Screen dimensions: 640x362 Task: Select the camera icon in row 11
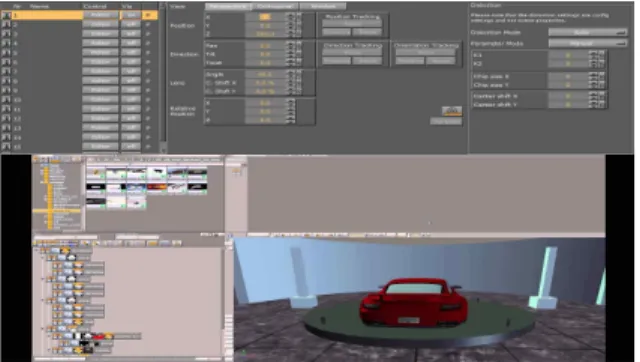[x=6, y=109]
